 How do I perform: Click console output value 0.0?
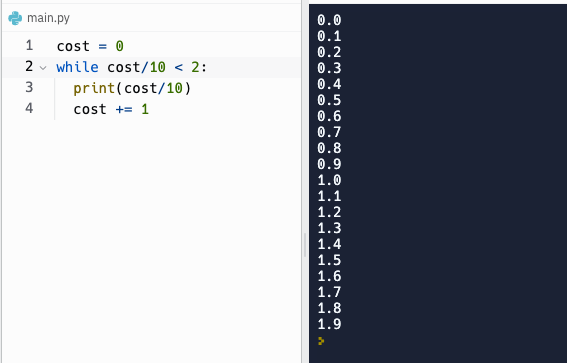coord(329,20)
